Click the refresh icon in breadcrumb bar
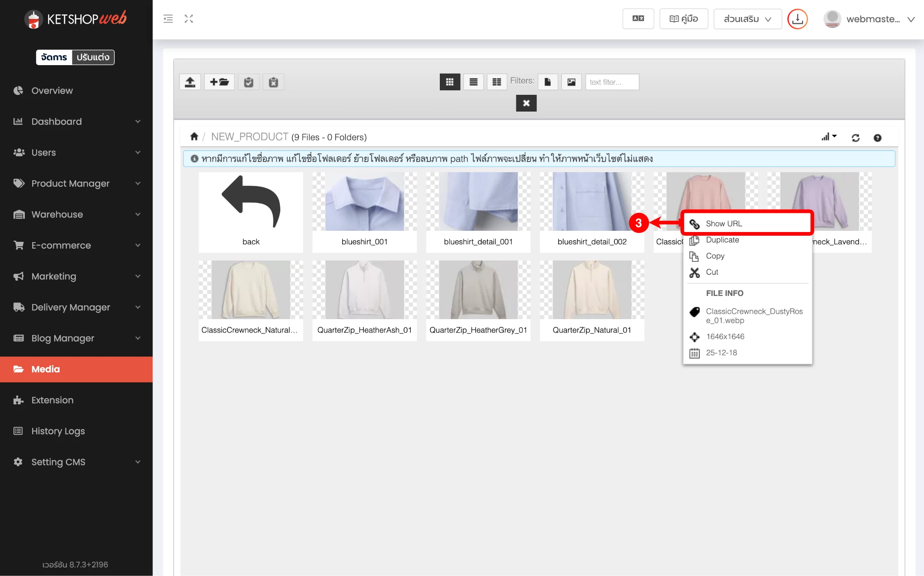Image resolution: width=924 pixels, height=576 pixels. (856, 138)
